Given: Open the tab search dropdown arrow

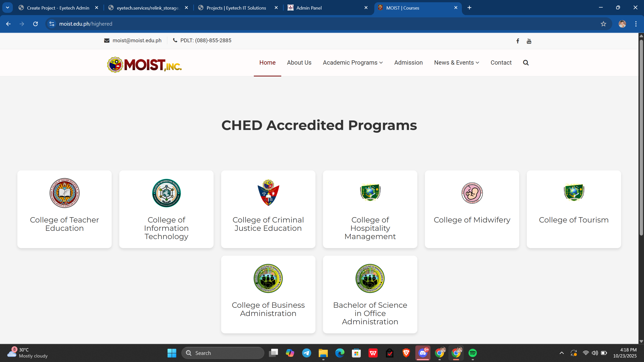Looking at the screenshot, I should (x=8, y=8).
